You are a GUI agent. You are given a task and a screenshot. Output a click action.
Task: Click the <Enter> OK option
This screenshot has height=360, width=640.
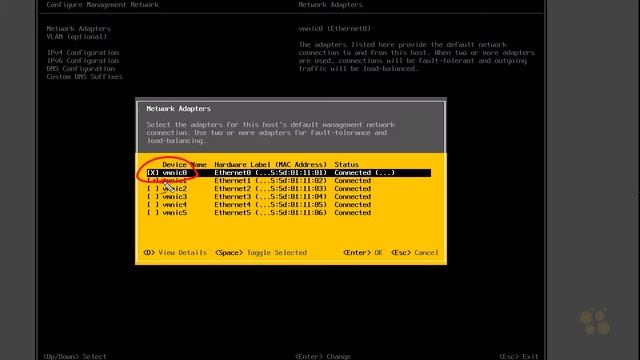click(x=363, y=253)
